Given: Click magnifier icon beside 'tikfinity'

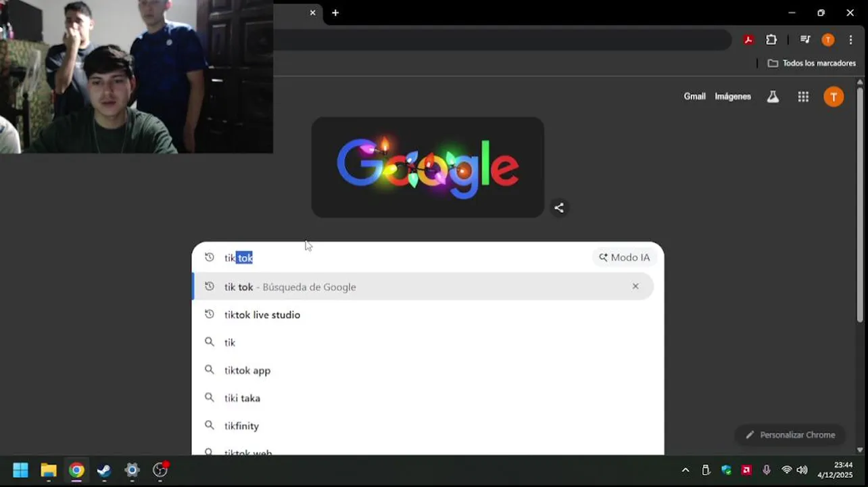Looking at the screenshot, I should coord(210,425).
